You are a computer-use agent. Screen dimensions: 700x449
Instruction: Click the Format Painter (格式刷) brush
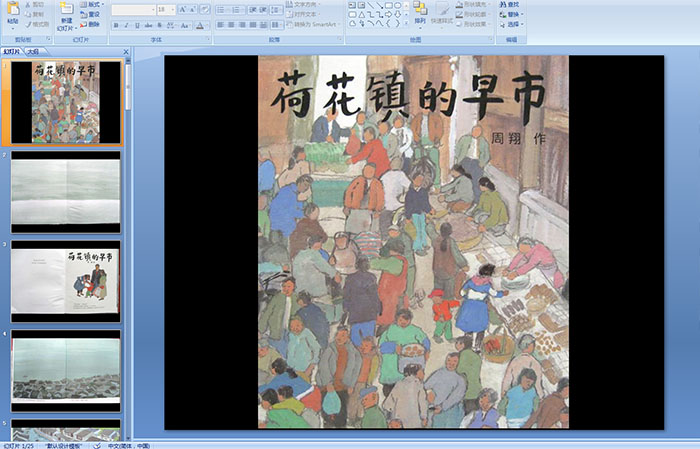coord(37,24)
